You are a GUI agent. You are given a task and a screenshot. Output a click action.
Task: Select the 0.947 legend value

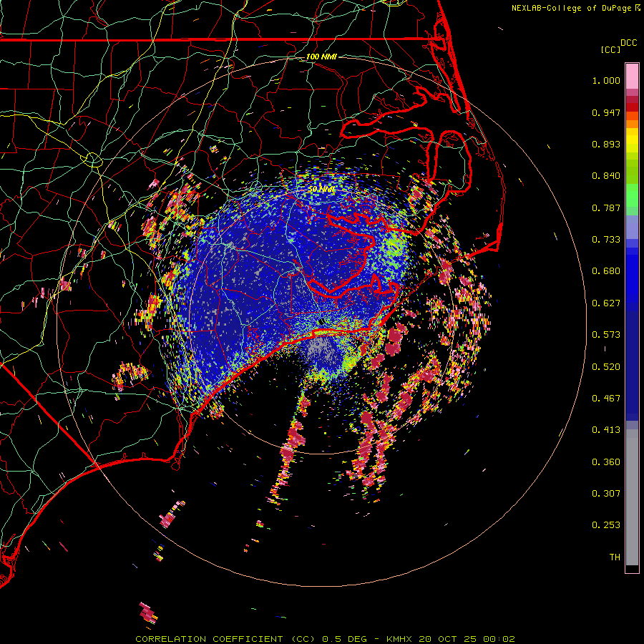point(606,112)
